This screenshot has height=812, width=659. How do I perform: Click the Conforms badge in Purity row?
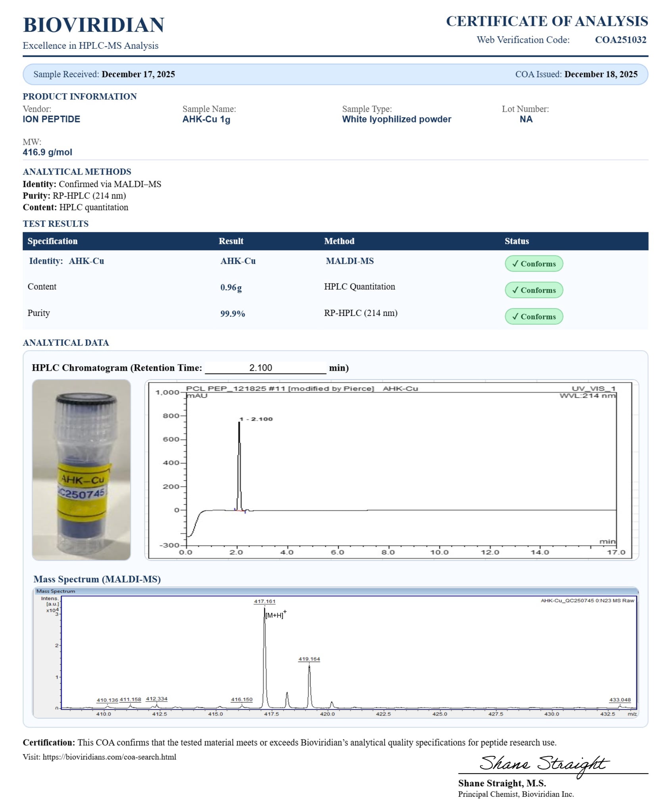(x=533, y=316)
